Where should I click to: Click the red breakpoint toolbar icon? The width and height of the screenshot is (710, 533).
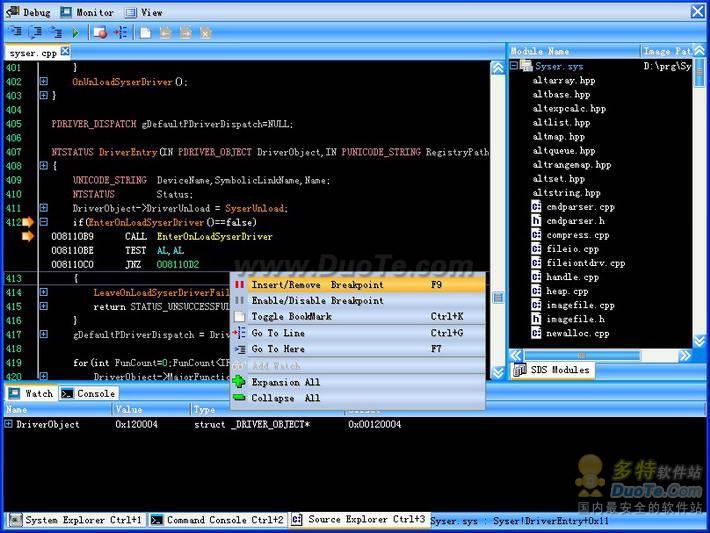tap(100, 33)
